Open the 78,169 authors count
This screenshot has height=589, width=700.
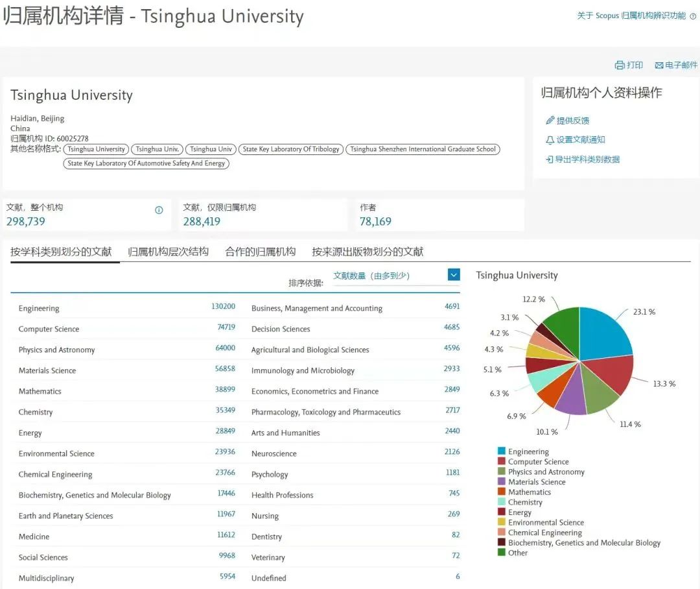pyautogui.click(x=375, y=221)
